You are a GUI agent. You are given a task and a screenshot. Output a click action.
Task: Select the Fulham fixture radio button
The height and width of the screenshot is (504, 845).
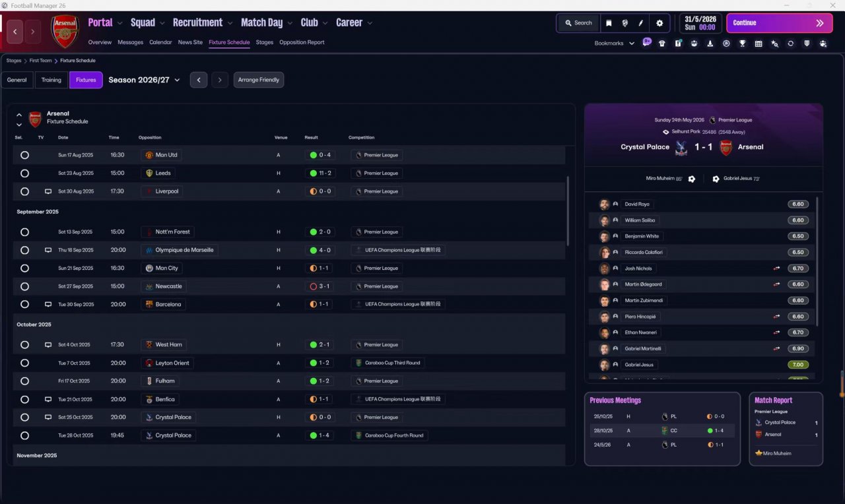[x=24, y=381]
